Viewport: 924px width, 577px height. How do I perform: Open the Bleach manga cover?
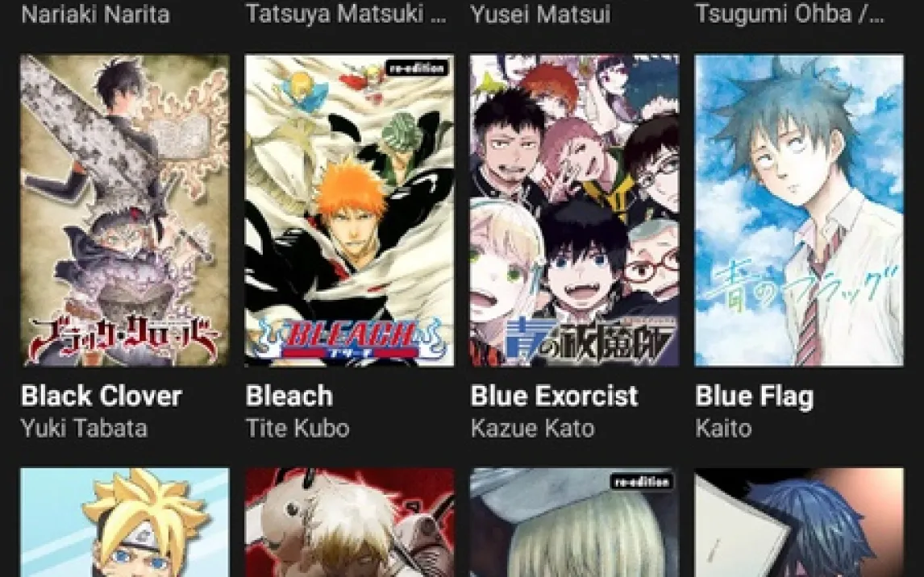(x=349, y=210)
